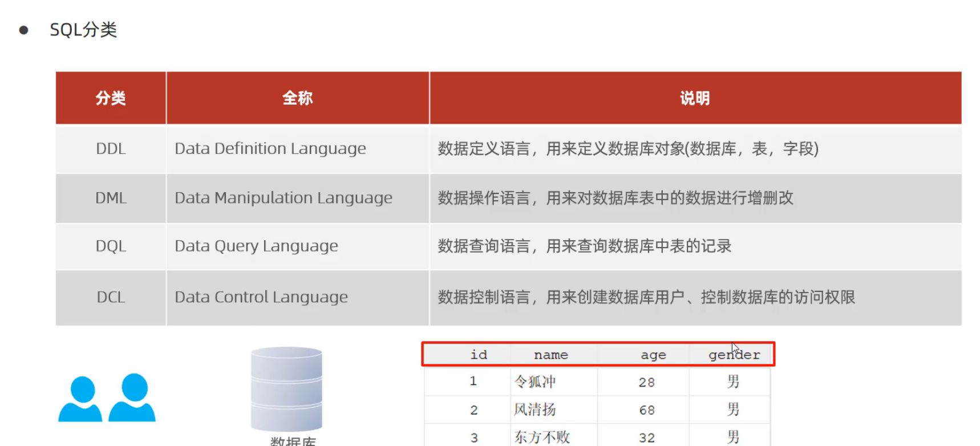The height and width of the screenshot is (446, 980).
Task: Click the database cylinder icon
Action: (286, 389)
